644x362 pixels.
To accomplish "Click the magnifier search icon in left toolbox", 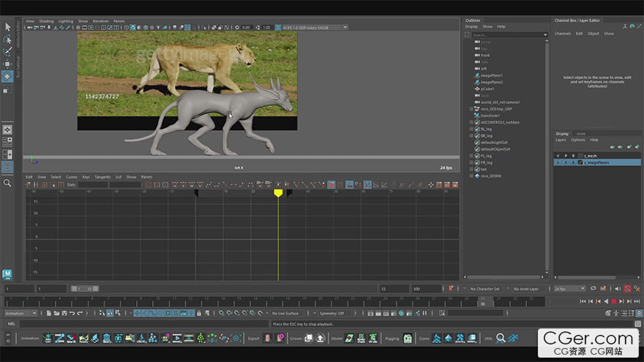I will pos(7,183).
